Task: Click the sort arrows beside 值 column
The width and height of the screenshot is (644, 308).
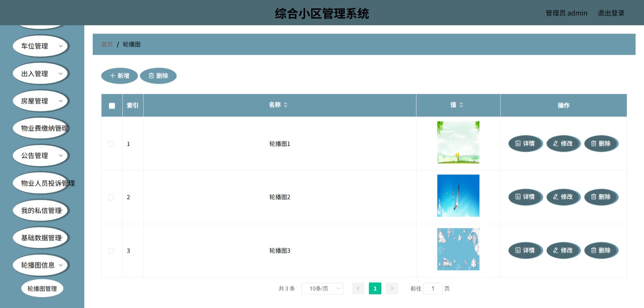Action: point(461,105)
